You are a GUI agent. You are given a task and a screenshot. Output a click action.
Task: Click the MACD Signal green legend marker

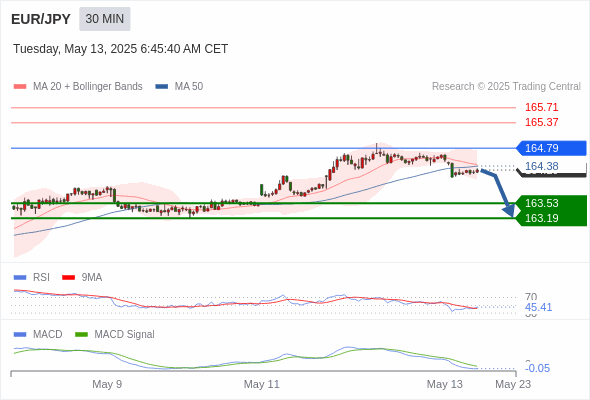click(x=81, y=334)
